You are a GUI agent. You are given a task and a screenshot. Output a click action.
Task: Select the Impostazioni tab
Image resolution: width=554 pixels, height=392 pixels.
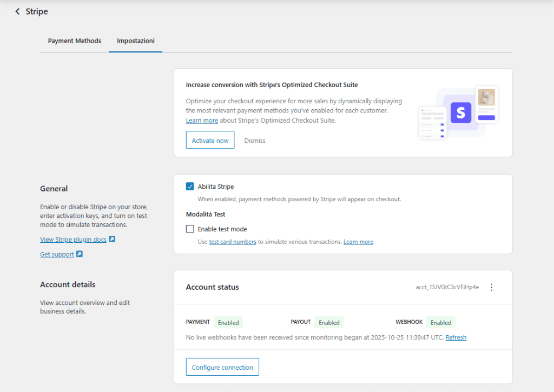tap(135, 41)
